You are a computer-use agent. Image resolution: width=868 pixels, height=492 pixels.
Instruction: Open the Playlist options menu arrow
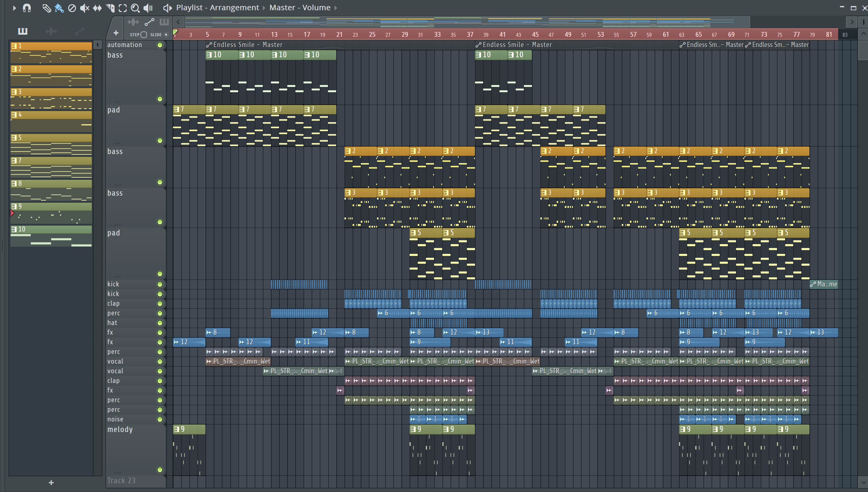coord(14,8)
